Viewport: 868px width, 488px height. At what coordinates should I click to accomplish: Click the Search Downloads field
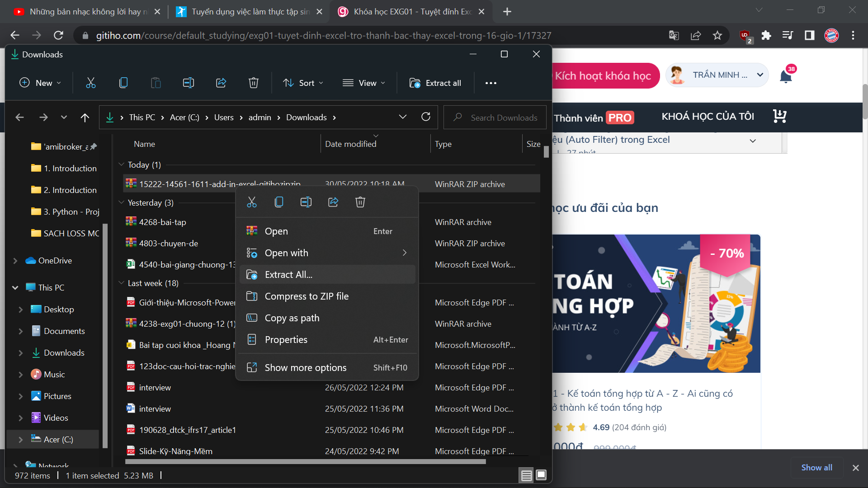point(495,117)
